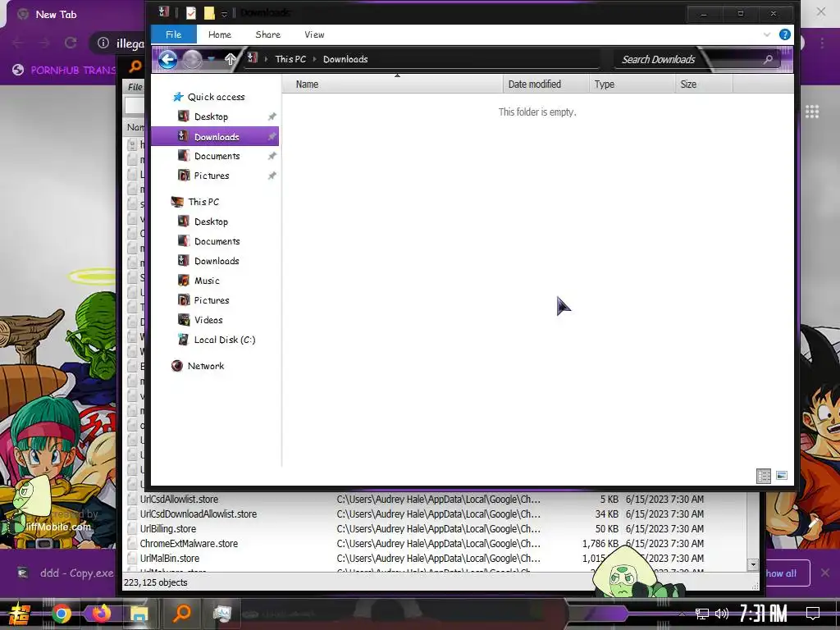
Task: Open the Chrome apps grid icon
Action: (812, 112)
